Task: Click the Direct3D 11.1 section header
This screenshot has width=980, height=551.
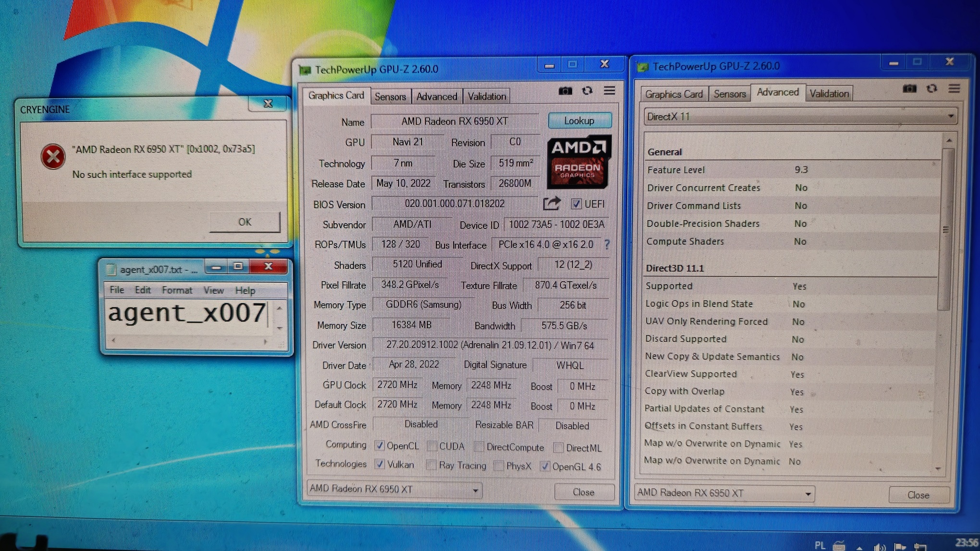Action: coord(675,268)
